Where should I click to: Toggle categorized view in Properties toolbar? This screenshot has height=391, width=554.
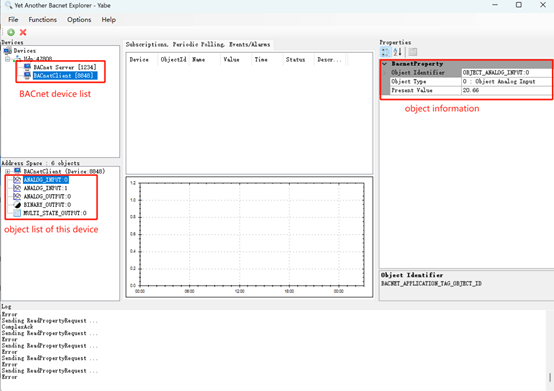pos(385,52)
